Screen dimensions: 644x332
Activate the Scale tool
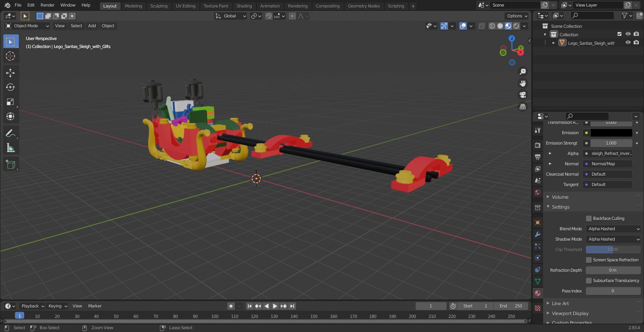click(x=10, y=102)
